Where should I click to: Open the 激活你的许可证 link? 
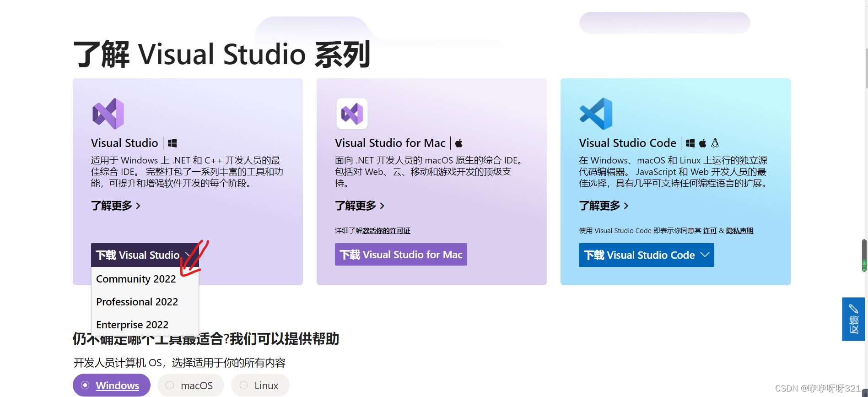click(x=386, y=231)
